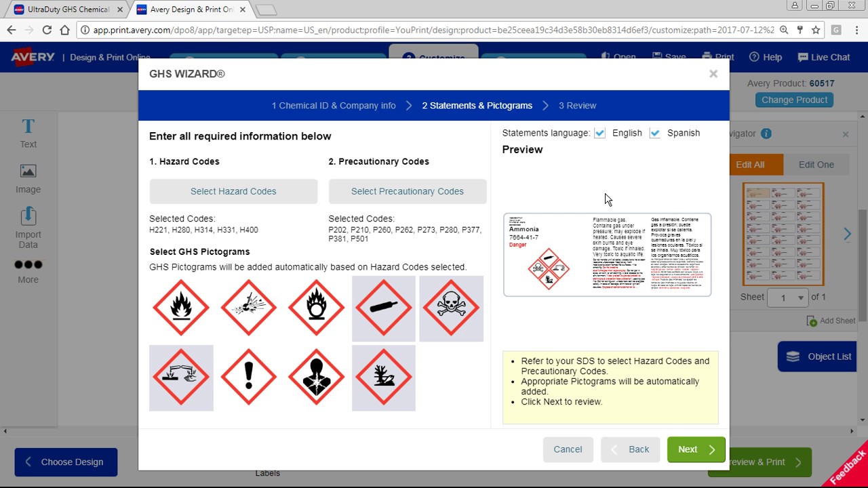The image size is (868, 488).
Task: Bookmark this page with star icon
Action: [x=816, y=30]
